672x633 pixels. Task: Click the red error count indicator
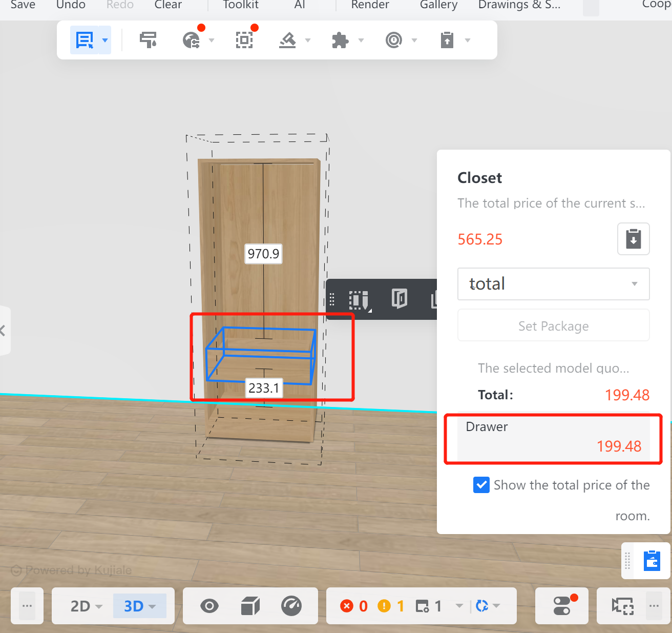(354, 606)
